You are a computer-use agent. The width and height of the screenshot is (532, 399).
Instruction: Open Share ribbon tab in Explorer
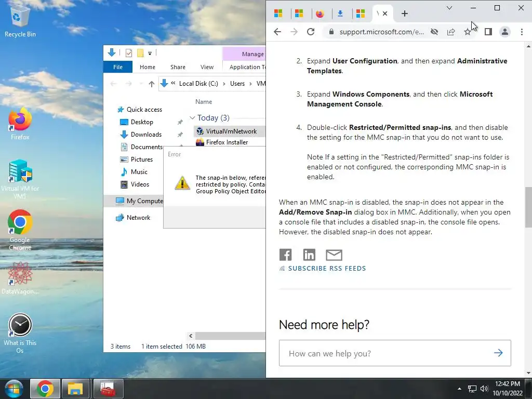point(178,67)
